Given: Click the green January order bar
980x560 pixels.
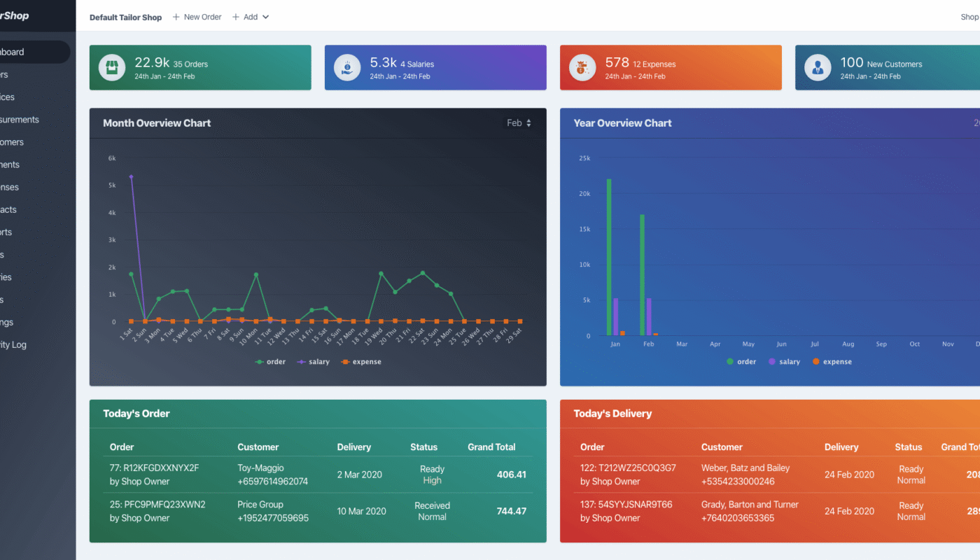Looking at the screenshot, I should (x=609, y=257).
